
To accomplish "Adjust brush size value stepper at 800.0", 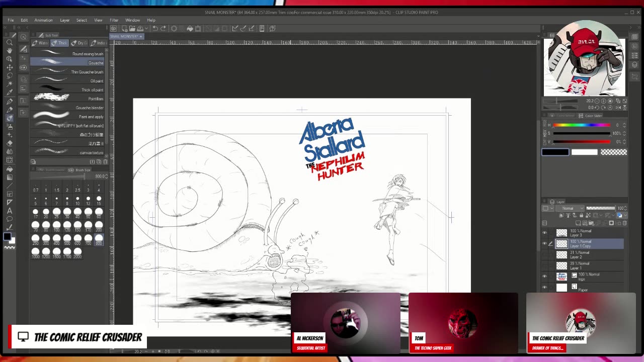I will tap(106, 176).
